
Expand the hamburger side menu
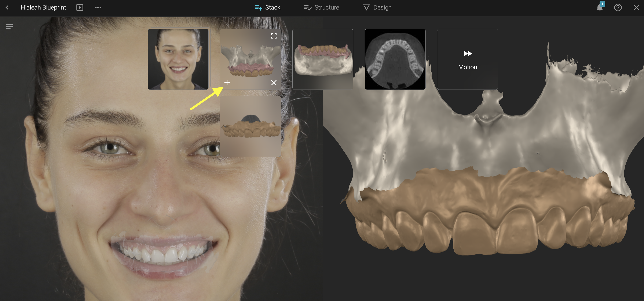pyautogui.click(x=9, y=26)
